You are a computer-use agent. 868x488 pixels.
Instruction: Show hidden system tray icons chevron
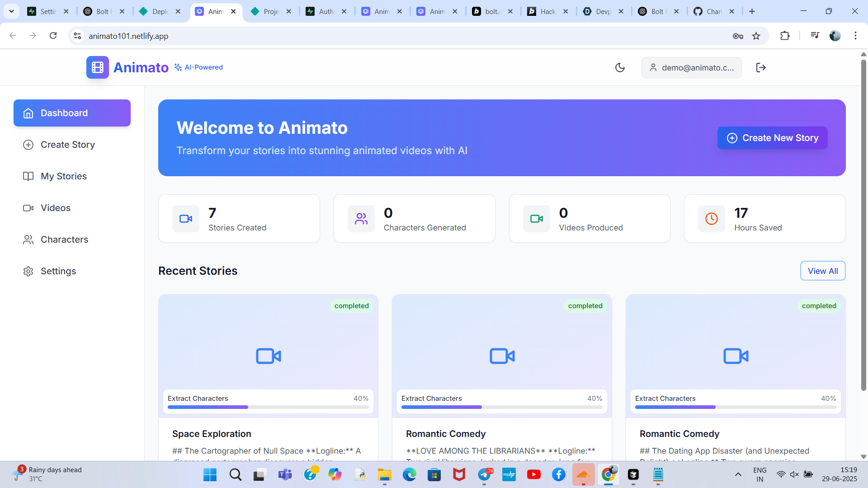738,474
